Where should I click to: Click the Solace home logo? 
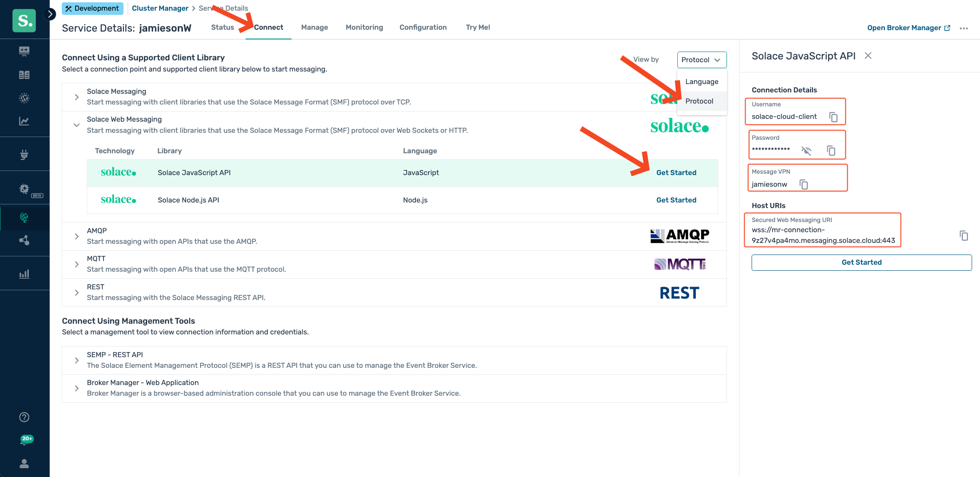tap(24, 20)
